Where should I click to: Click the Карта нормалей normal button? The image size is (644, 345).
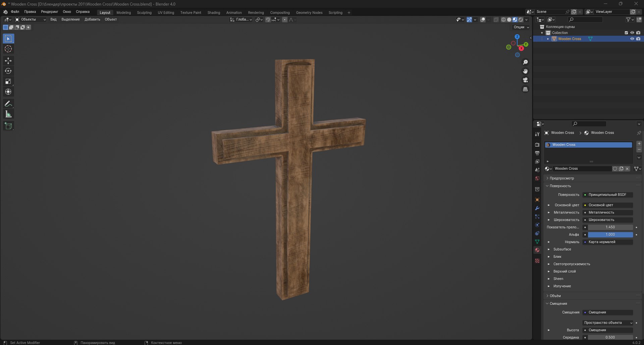[607, 242]
